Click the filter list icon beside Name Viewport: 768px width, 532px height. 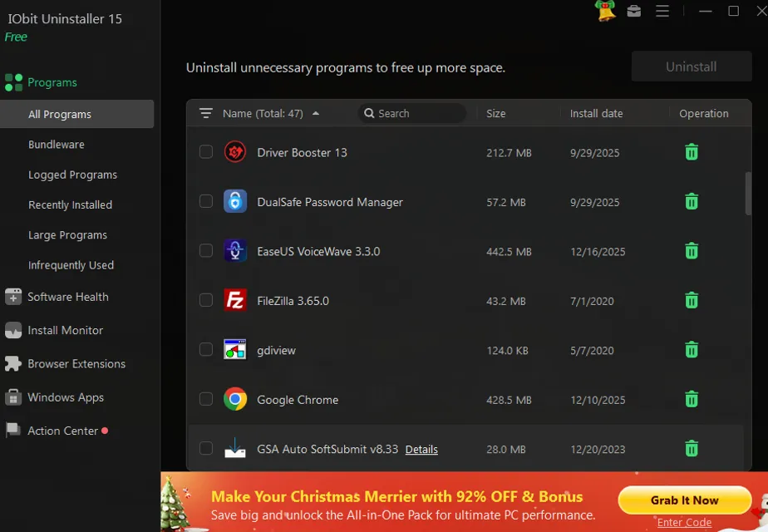206,114
